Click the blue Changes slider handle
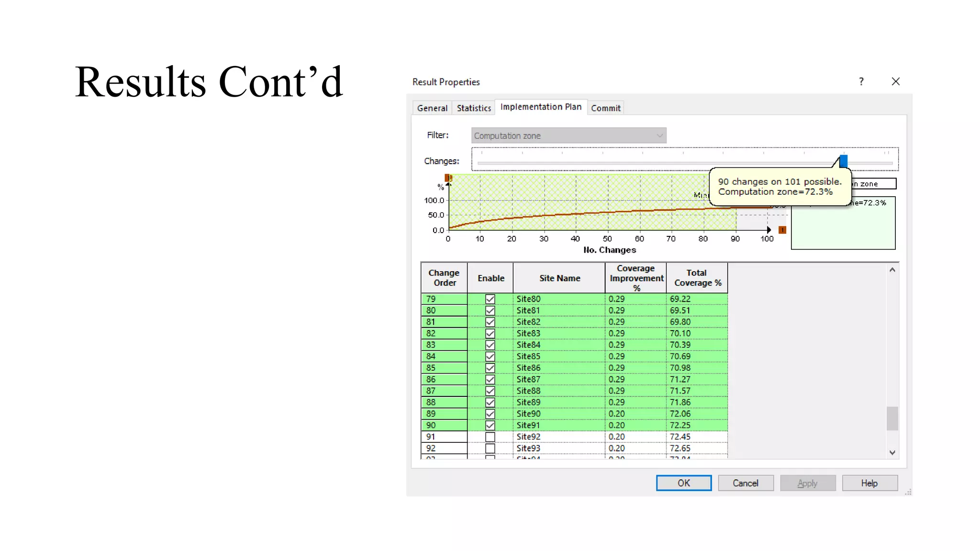This screenshot has height=551, width=980. click(x=844, y=161)
